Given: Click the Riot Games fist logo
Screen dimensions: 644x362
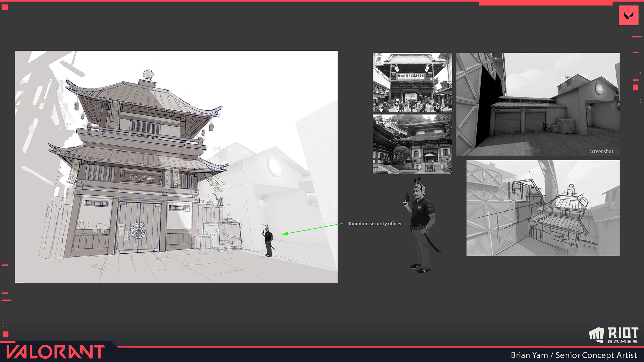Looking at the screenshot, I should tap(596, 335).
